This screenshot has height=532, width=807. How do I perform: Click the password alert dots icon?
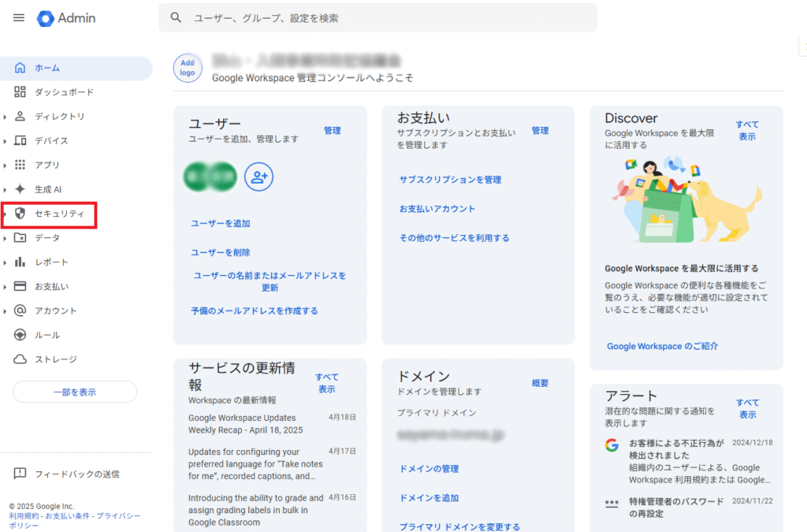click(x=612, y=503)
